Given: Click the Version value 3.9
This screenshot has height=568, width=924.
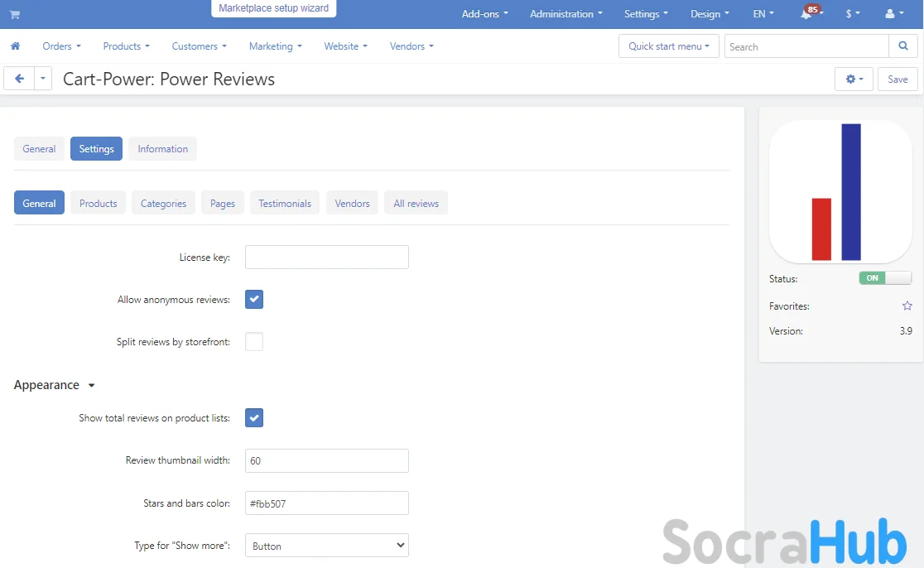Looking at the screenshot, I should coord(906,330).
